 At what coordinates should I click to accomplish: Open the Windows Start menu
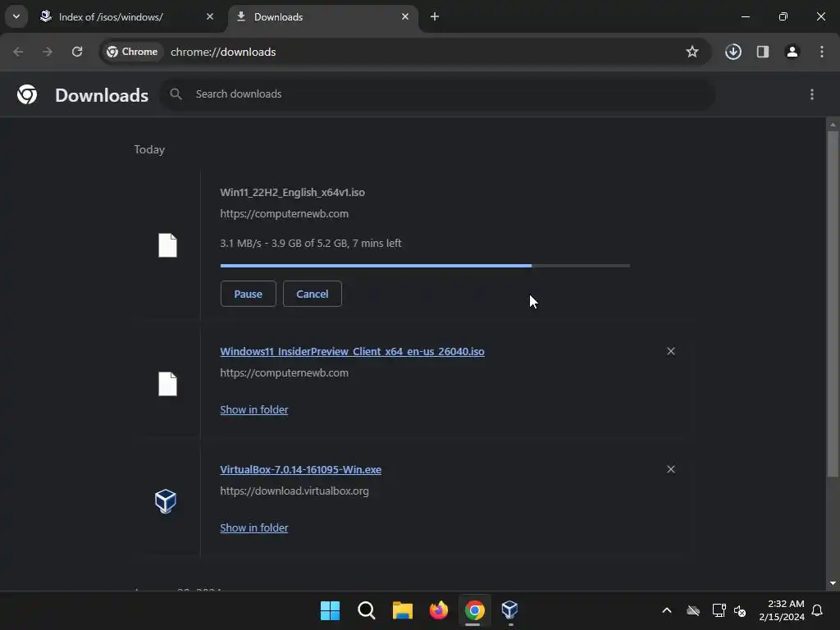click(x=330, y=610)
